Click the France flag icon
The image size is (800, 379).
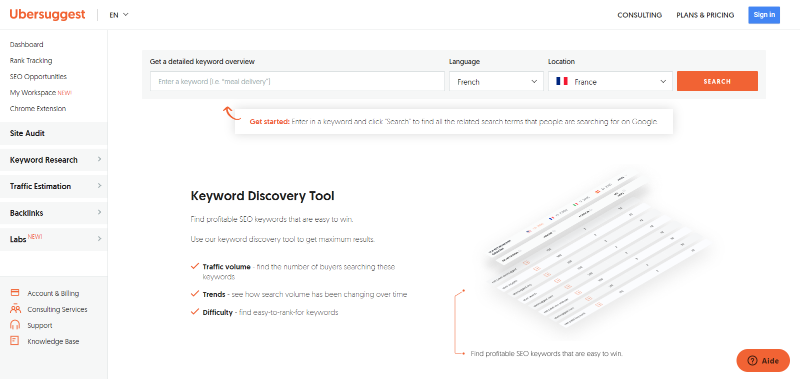(x=562, y=81)
